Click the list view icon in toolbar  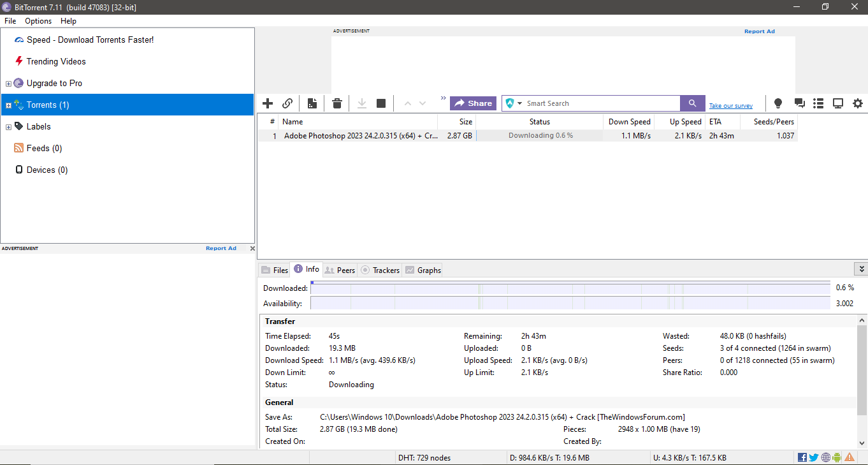click(x=819, y=103)
